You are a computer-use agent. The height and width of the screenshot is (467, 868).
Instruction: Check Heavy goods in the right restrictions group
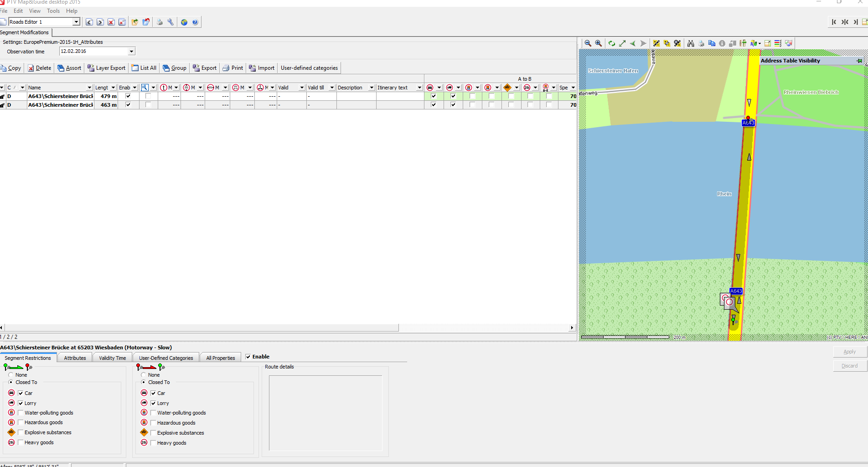(154, 443)
